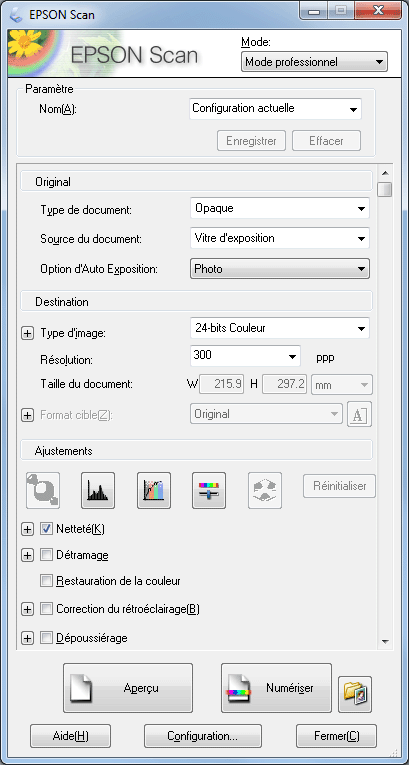
Task: Uncheck the Netteté checkbox
Action: (46, 529)
